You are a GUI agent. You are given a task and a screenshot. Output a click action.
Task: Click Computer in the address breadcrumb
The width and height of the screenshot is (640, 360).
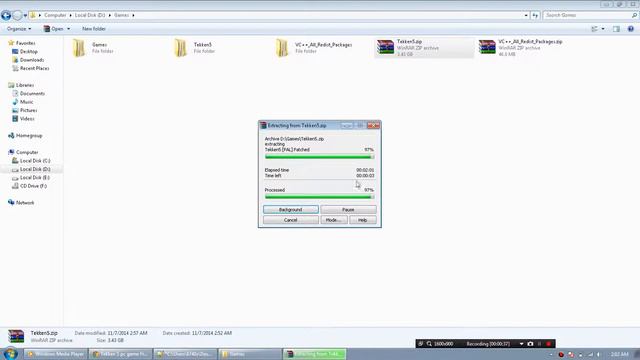[55, 15]
